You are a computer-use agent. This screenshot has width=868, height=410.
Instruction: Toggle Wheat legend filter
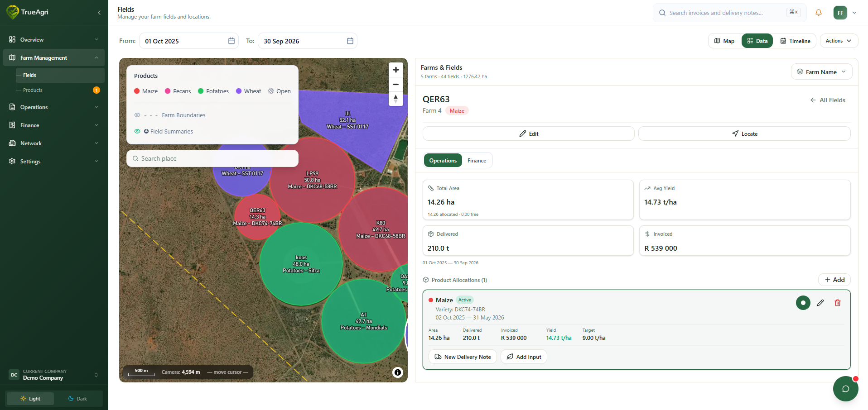click(248, 91)
